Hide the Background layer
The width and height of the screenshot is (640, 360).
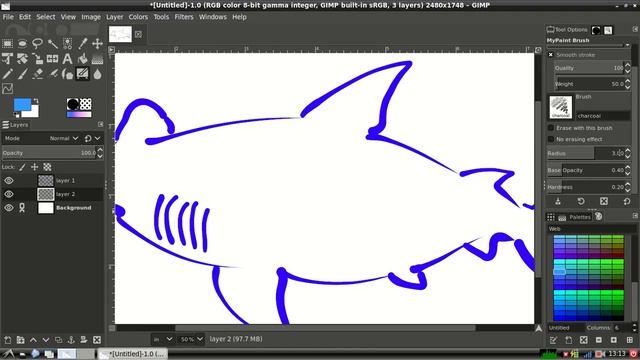(9, 208)
